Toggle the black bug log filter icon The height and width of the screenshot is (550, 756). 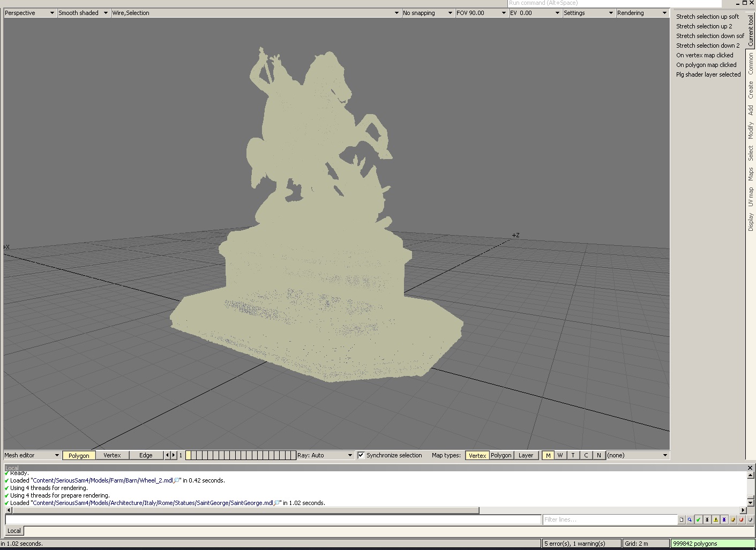tap(707, 519)
